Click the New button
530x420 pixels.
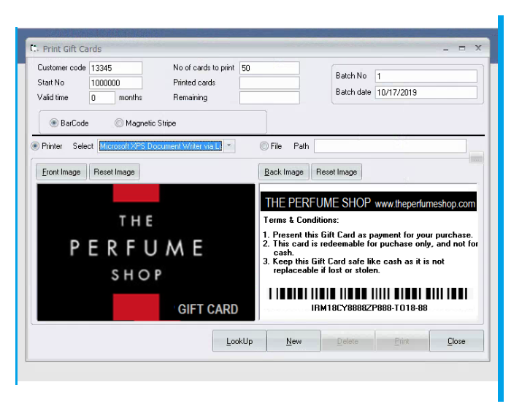point(293,341)
